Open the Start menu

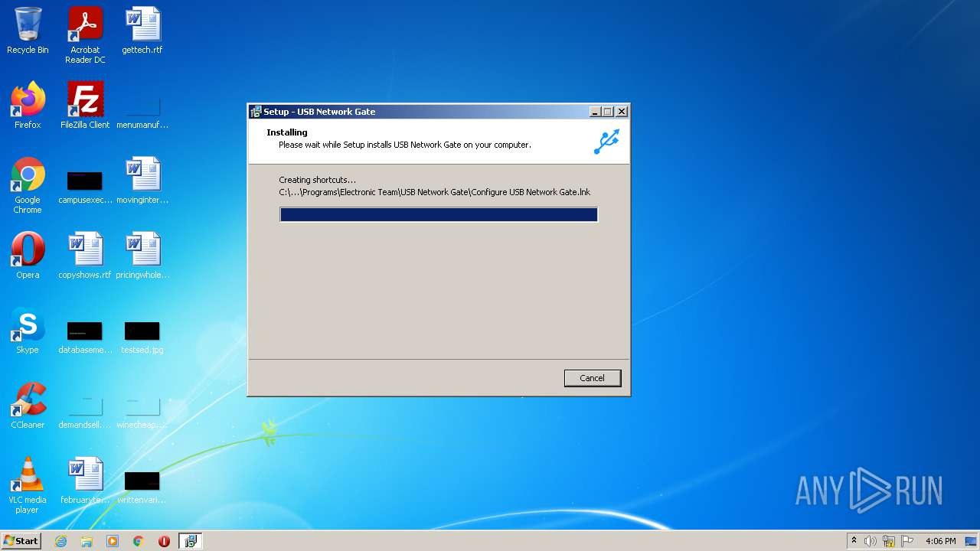(x=21, y=541)
